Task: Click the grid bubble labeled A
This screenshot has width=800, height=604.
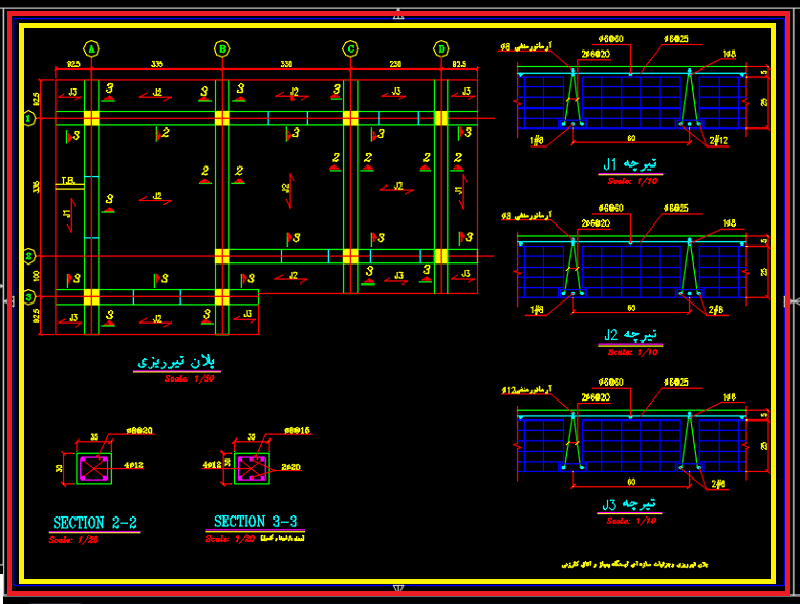Action: (91, 49)
